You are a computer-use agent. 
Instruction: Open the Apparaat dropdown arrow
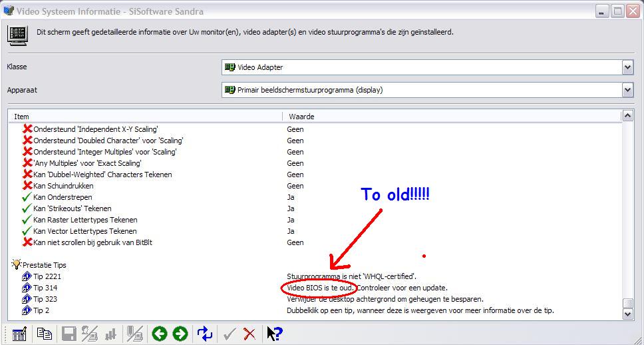[x=627, y=90]
